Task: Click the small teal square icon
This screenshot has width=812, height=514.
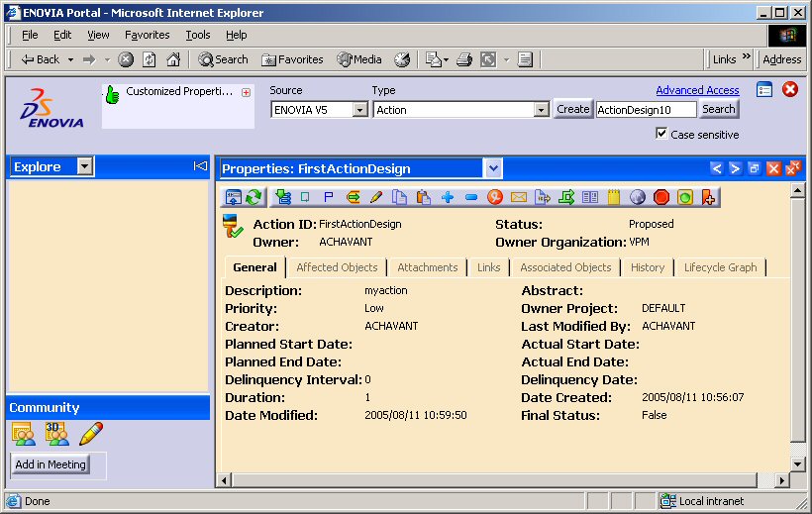Action: (x=305, y=197)
